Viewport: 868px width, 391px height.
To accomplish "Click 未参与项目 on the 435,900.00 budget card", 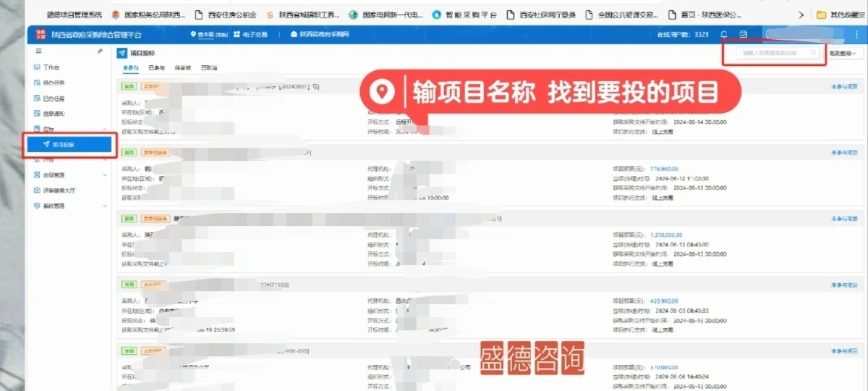I will pos(843,285).
